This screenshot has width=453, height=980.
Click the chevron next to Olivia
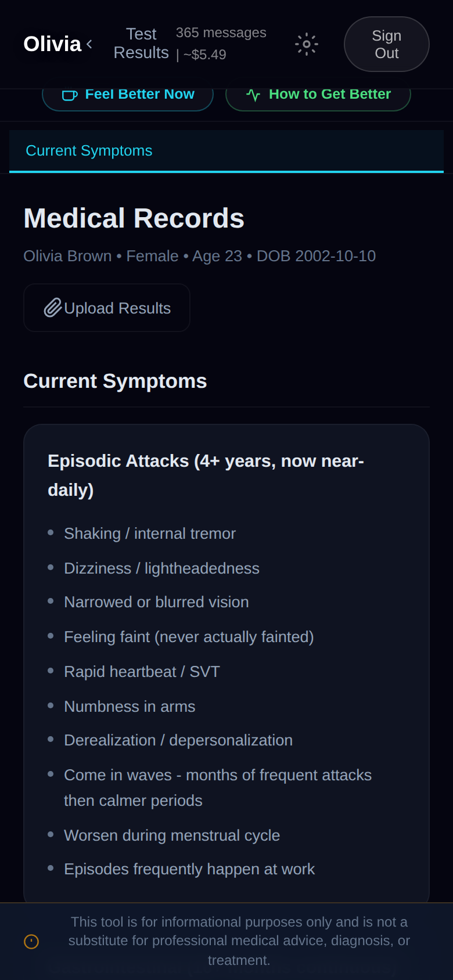(x=89, y=44)
